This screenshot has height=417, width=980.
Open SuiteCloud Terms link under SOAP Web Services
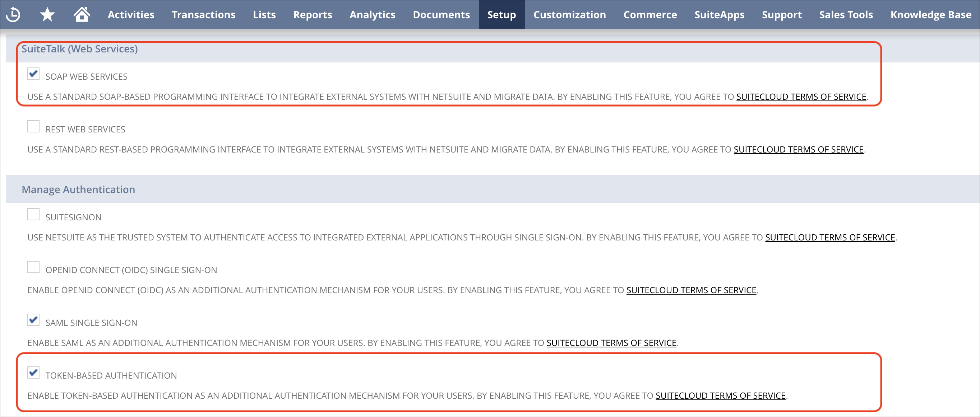[x=801, y=97]
